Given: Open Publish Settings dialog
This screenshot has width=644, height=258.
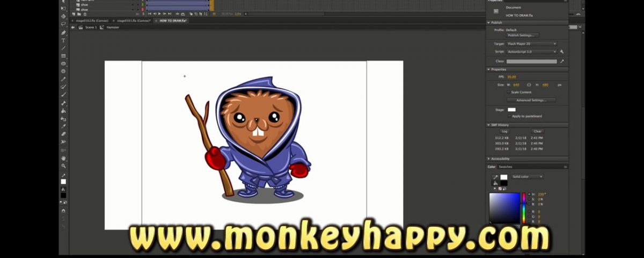Looking at the screenshot, I should click(x=523, y=35).
